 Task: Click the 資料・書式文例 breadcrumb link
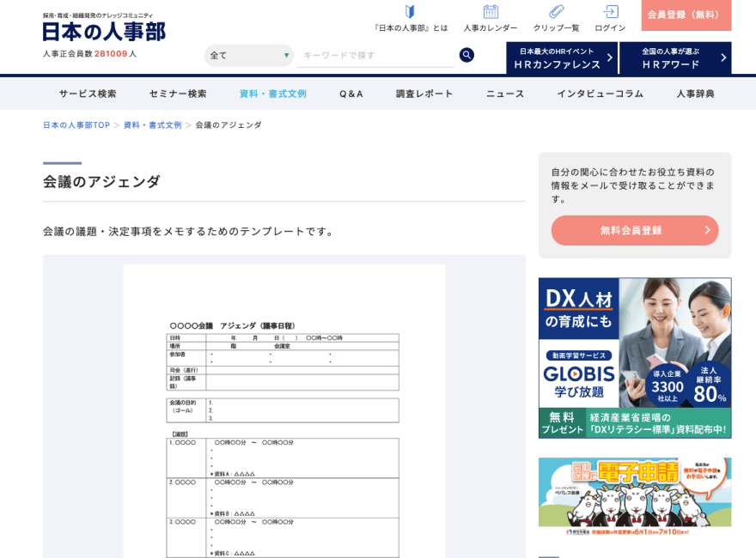coord(152,125)
